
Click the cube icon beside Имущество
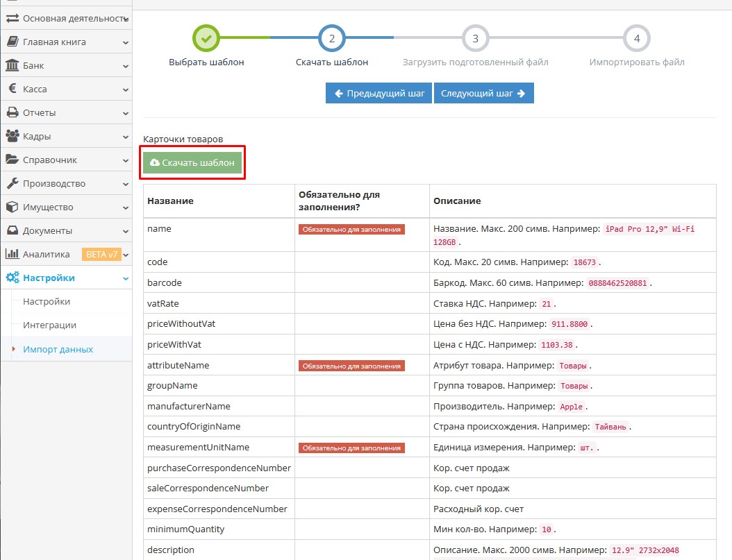(x=13, y=207)
